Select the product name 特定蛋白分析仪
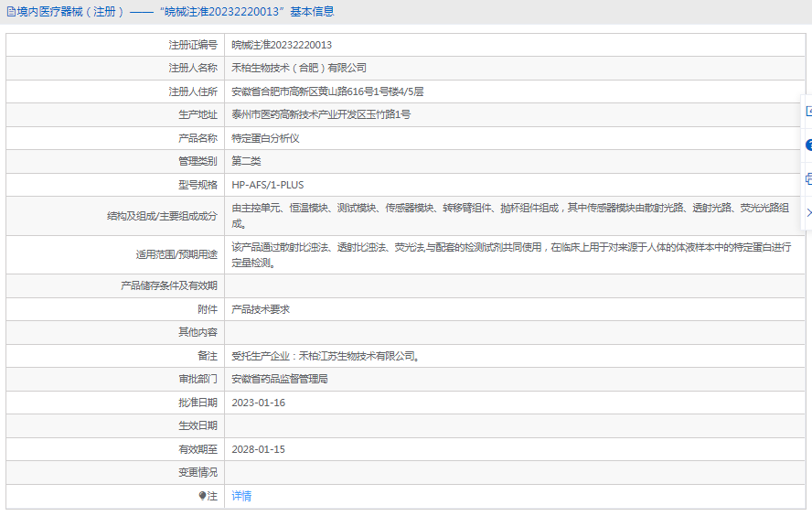This screenshot has height=516, width=812. coord(265,138)
